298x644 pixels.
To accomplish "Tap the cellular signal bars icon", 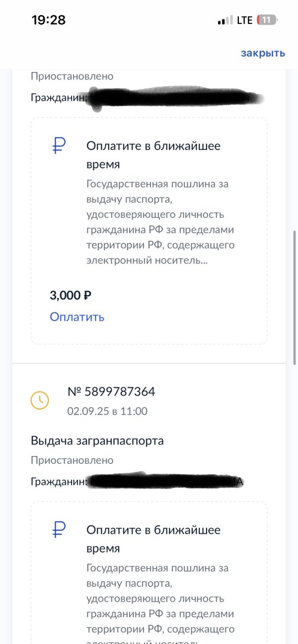I will click(225, 20).
